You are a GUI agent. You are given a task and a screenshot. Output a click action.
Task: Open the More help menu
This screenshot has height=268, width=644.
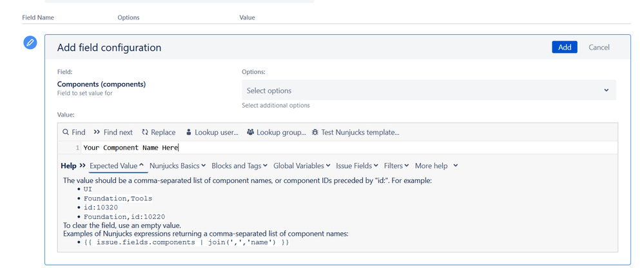tap(436, 166)
